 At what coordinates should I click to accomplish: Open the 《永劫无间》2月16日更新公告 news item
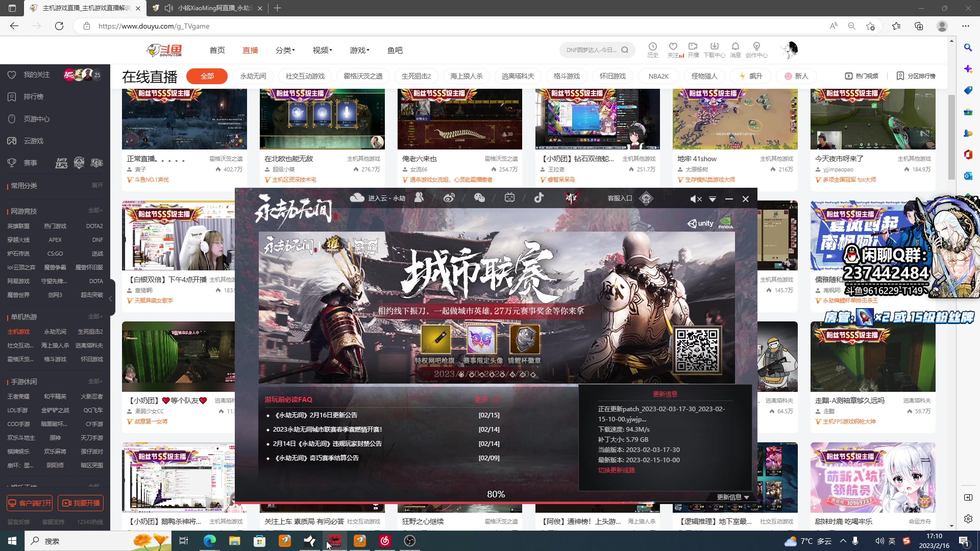315,415
